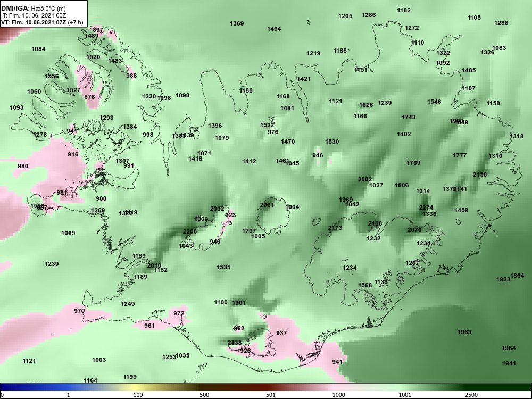Pick the map value 2061
The width and height of the screenshot is (532, 399).
(x=267, y=205)
